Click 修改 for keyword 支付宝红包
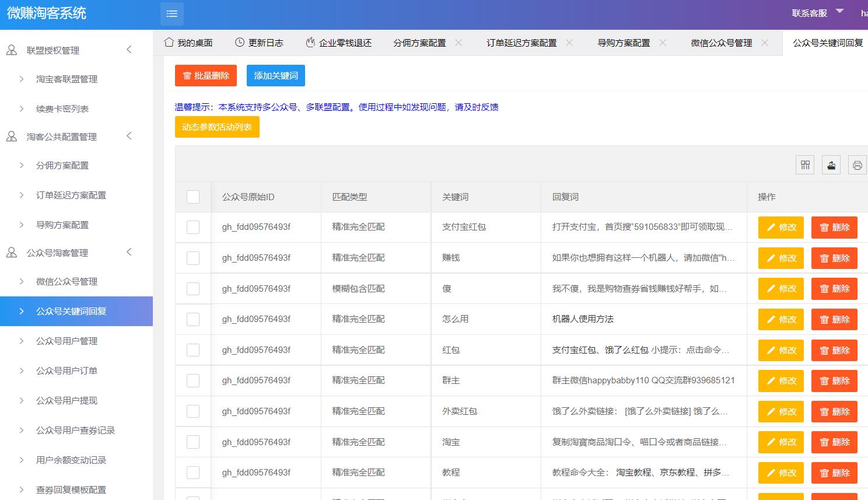Screen dimensions: 868x500 (x=781, y=228)
